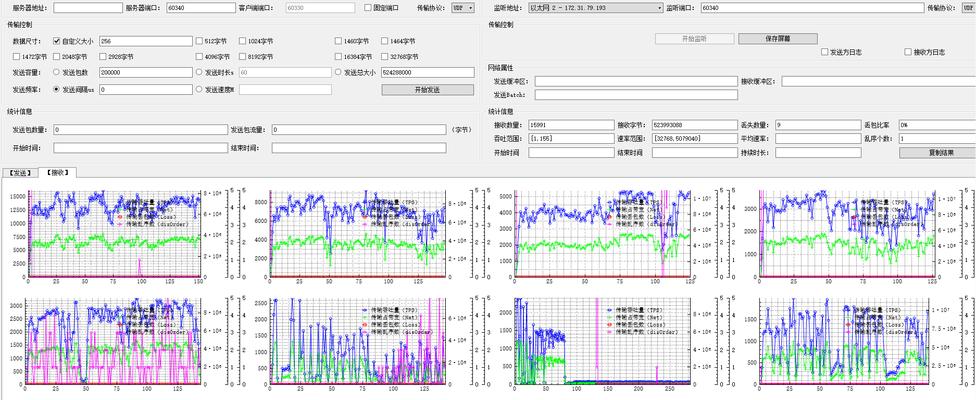Tick the 1460字节 checkbox

[338, 41]
